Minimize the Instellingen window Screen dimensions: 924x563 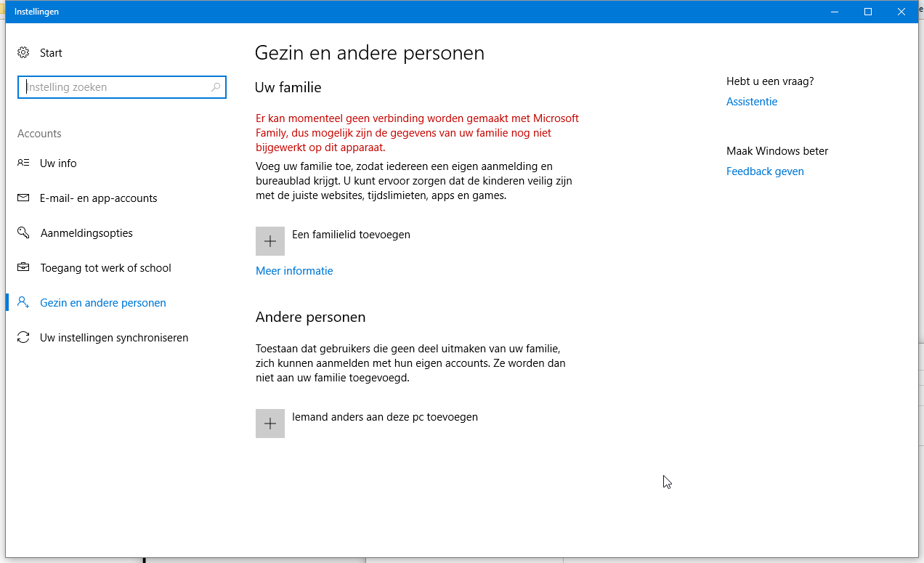pyautogui.click(x=835, y=12)
